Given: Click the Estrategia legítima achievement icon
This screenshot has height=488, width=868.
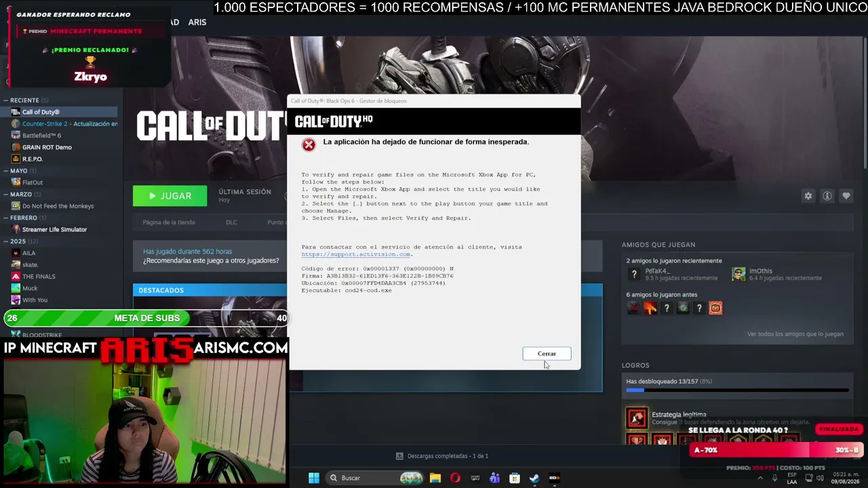Looking at the screenshot, I should pos(637,419).
